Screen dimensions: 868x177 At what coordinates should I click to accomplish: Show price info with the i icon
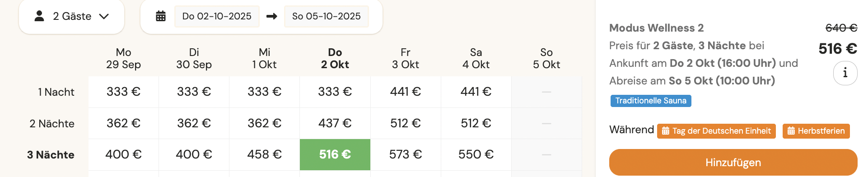tap(845, 73)
